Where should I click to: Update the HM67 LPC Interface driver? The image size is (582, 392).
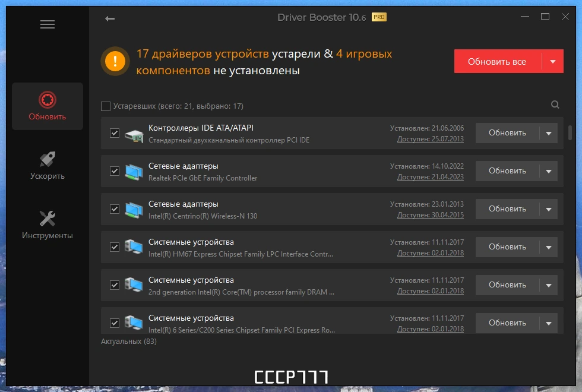507,247
